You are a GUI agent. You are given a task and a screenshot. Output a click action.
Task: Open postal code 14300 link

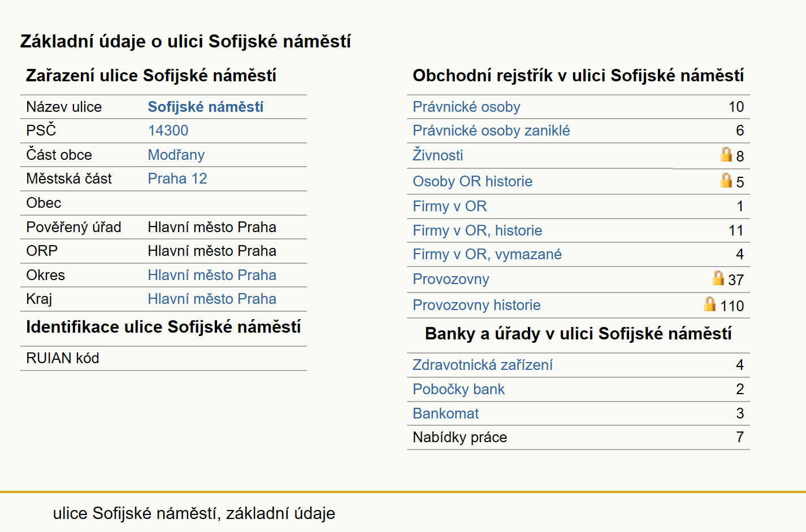168,130
